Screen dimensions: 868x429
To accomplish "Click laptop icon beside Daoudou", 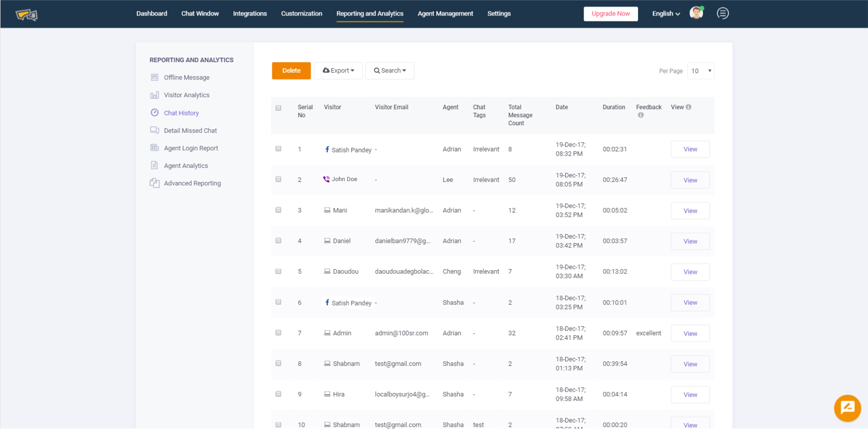I will (x=327, y=271).
